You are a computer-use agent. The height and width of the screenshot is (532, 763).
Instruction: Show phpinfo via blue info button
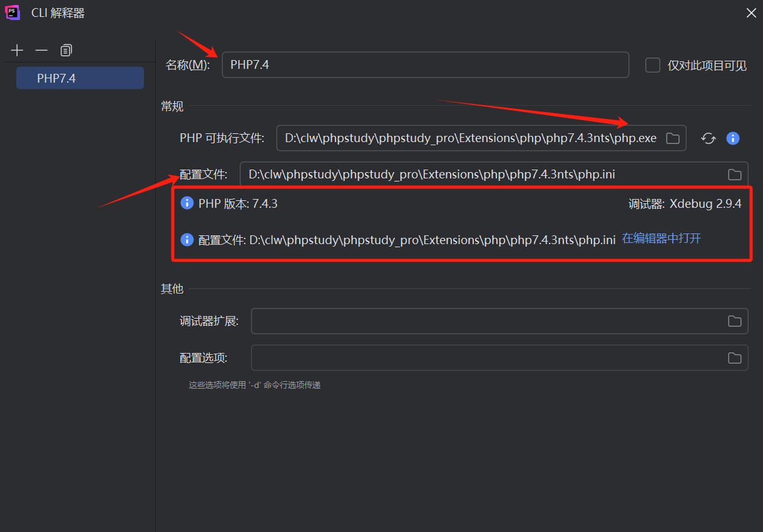tap(733, 138)
